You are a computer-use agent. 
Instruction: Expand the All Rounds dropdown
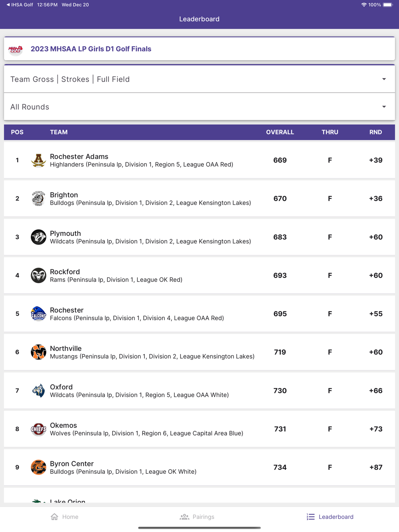(x=199, y=107)
